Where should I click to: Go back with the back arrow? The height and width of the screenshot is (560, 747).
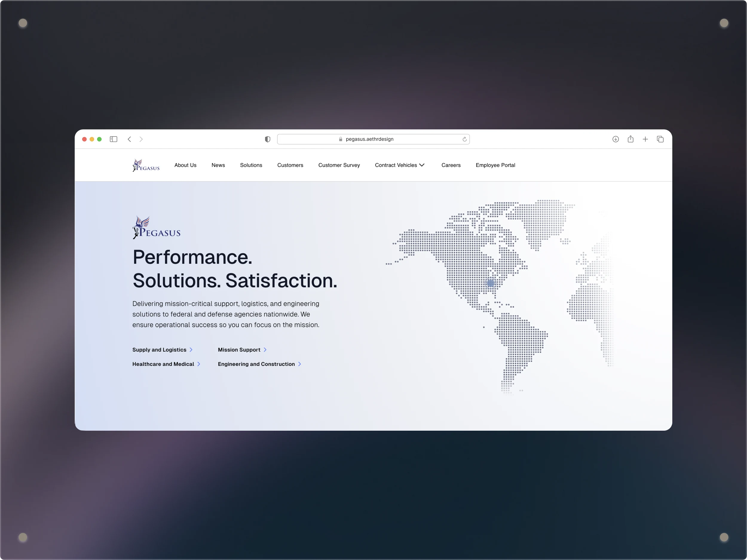pyautogui.click(x=129, y=139)
